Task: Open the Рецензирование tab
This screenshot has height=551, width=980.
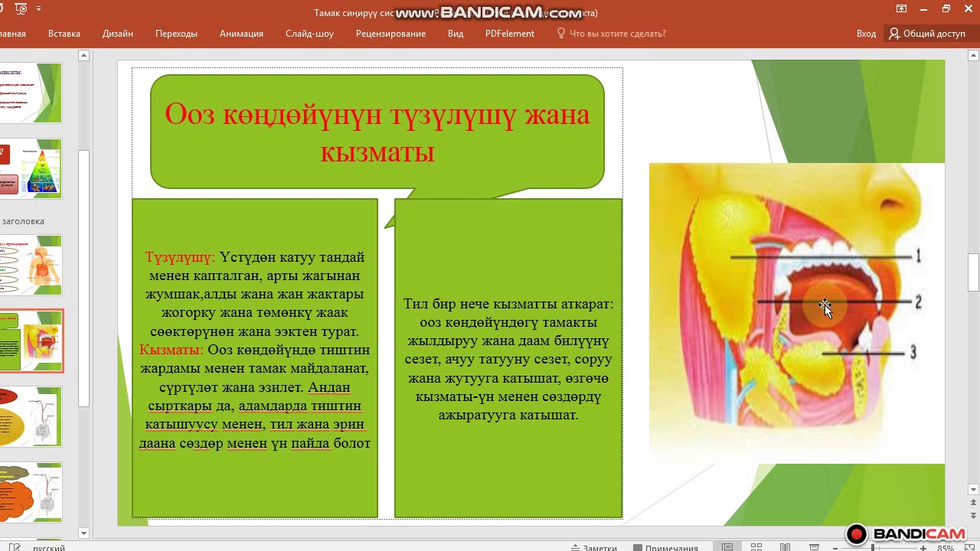Action: pyautogui.click(x=390, y=34)
